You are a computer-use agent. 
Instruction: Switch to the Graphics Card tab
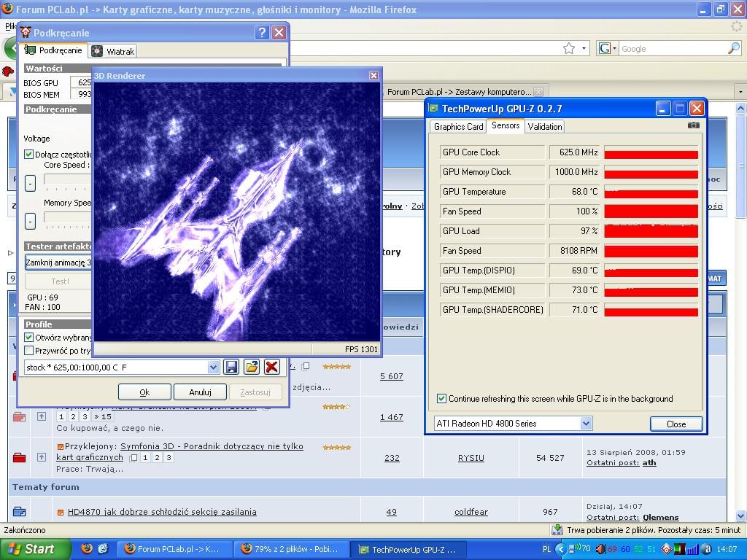click(x=458, y=127)
